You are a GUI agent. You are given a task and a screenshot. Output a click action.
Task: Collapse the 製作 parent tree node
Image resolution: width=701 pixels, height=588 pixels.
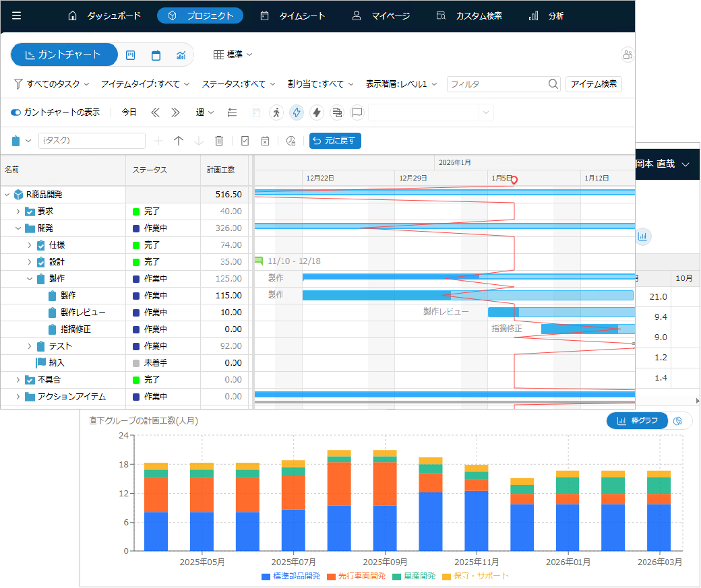[x=30, y=279]
